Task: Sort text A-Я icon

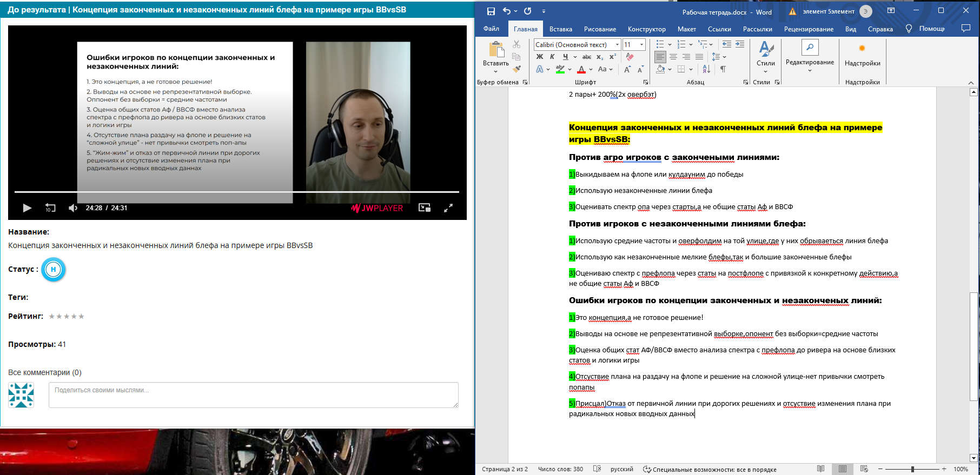Action: click(706, 69)
